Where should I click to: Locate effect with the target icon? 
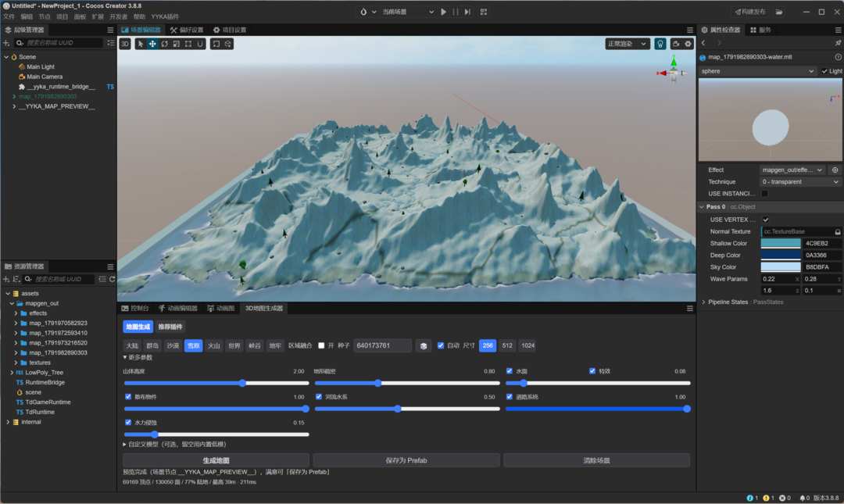click(x=835, y=170)
